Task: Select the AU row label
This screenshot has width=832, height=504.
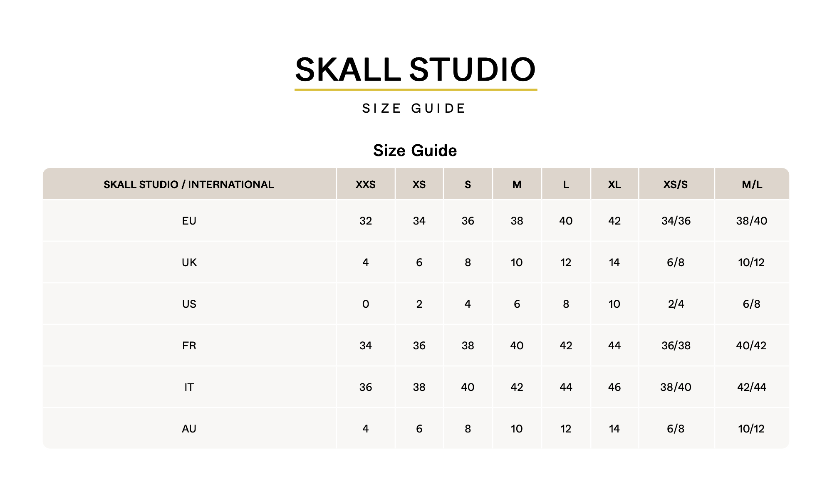Action: pos(189,429)
